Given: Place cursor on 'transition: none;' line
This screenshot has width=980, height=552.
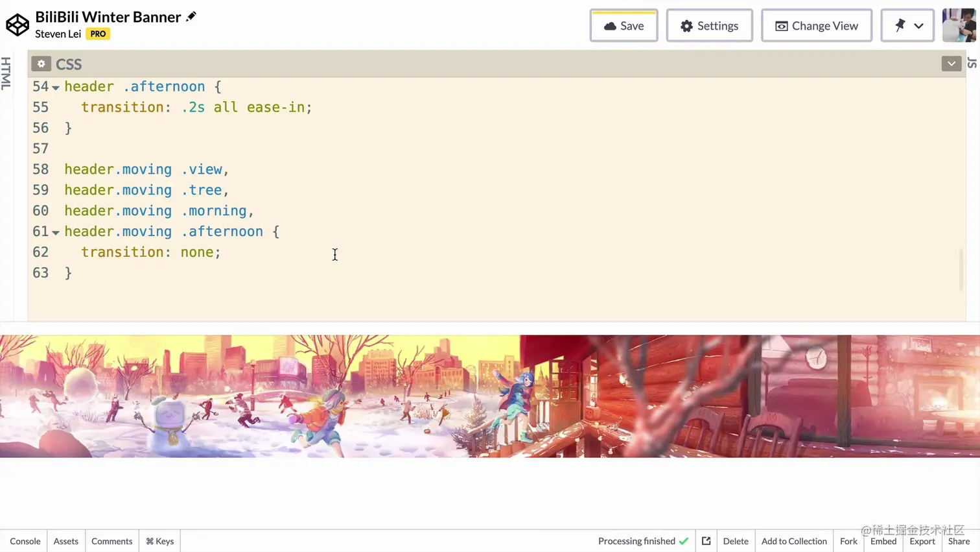Looking at the screenshot, I should click(x=151, y=252).
